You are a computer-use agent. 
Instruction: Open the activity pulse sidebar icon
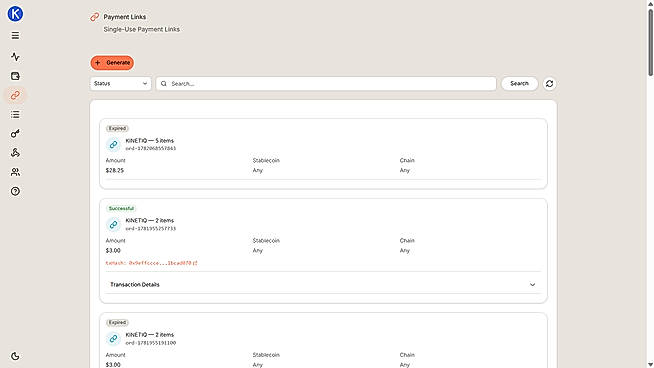pos(15,57)
